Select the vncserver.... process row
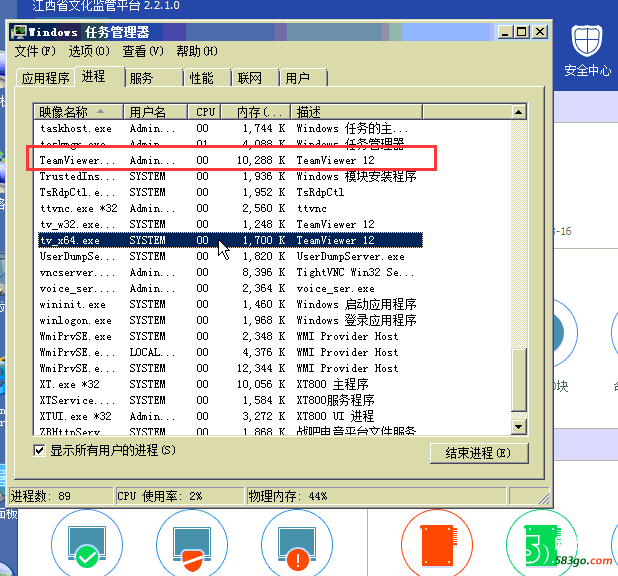The height and width of the screenshot is (576, 618). [x=230, y=272]
